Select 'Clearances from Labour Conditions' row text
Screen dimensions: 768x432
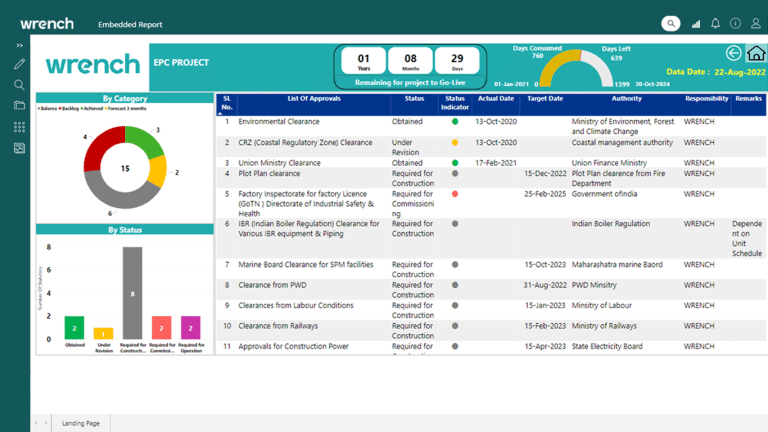coord(296,306)
